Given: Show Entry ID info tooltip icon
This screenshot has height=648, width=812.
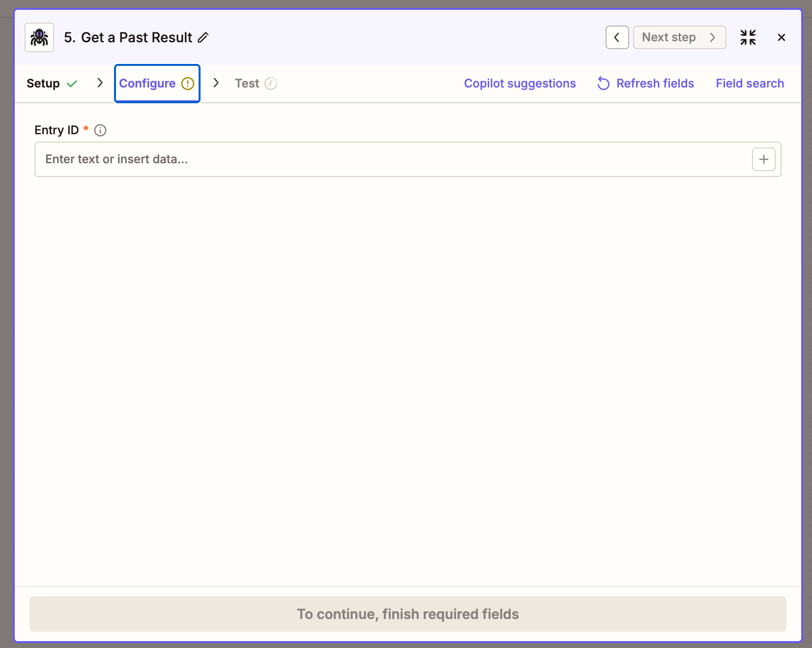Looking at the screenshot, I should (x=100, y=130).
